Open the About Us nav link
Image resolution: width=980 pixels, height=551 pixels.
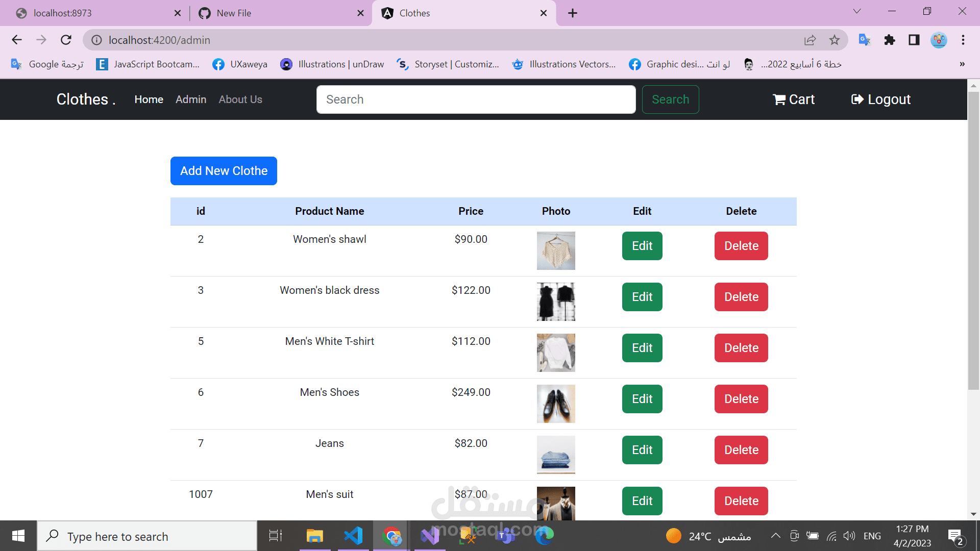pos(240,99)
